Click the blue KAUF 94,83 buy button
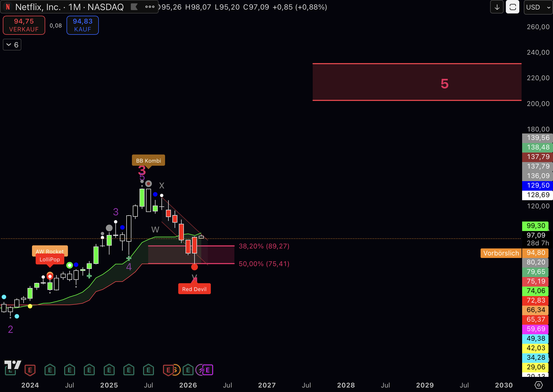This screenshot has height=392, width=553. coord(83,25)
